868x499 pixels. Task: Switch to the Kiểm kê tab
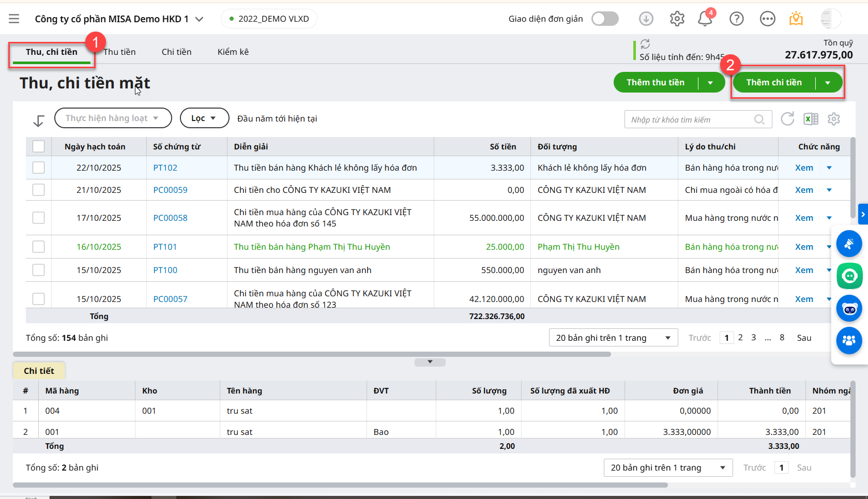click(233, 52)
